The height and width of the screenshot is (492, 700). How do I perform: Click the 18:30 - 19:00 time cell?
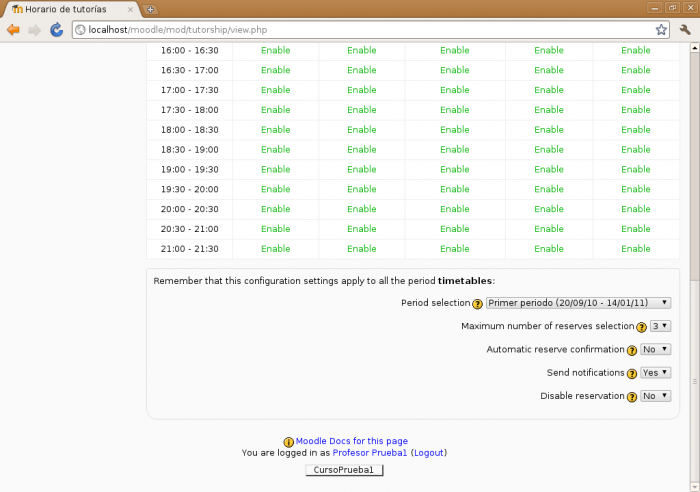(190, 150)
